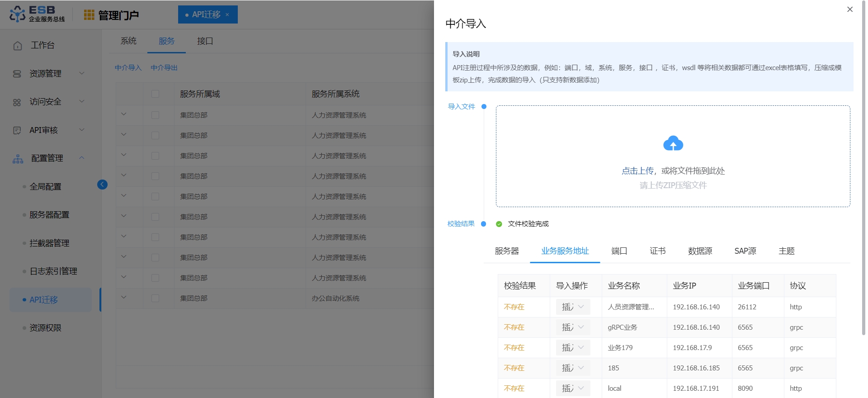Click the workbench home icon

18,46
